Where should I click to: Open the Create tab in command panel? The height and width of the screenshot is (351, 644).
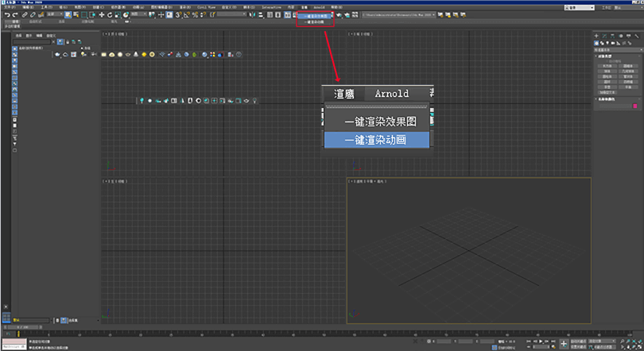coord(597,35)
